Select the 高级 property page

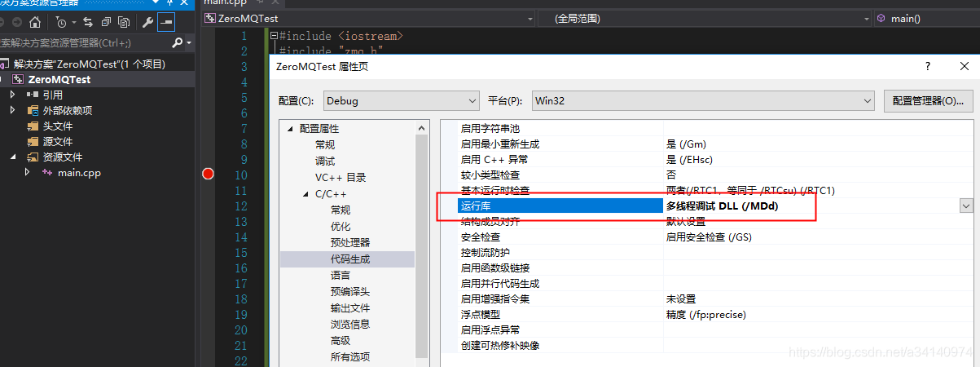[341, 340]
